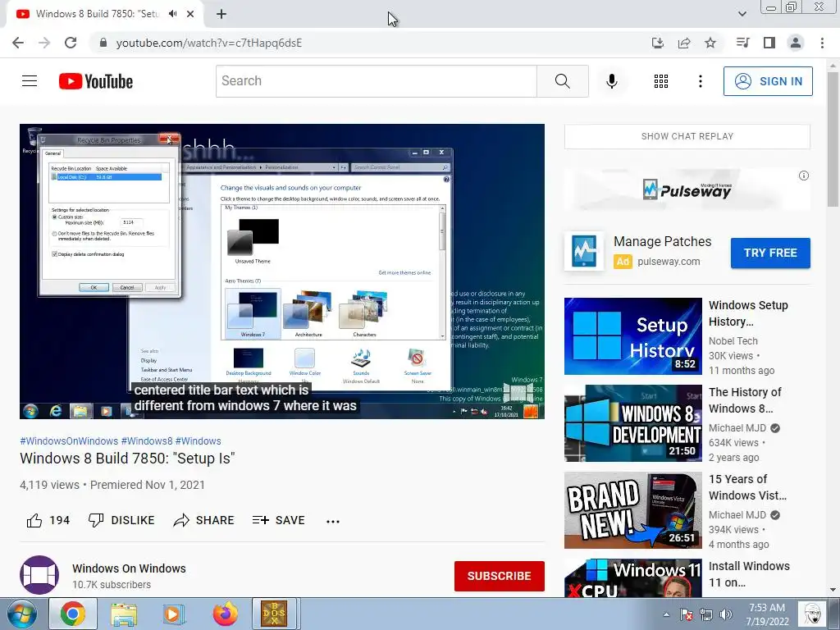Click the TRY FREE ad button
This screenshot has width=840, height=630.
point(770,253)
